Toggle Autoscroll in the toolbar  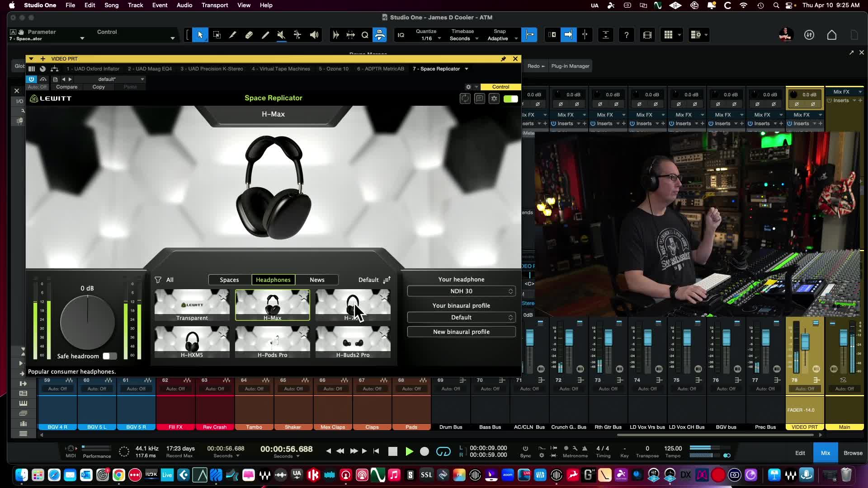568,35
